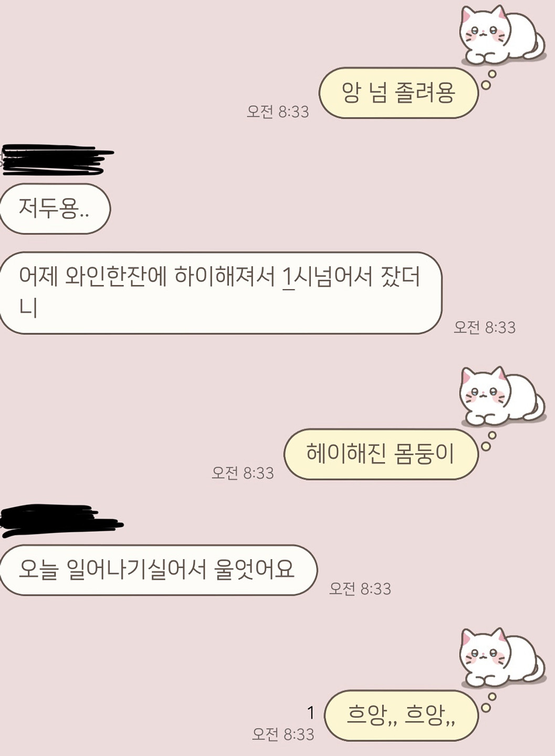Tap the redacted sender name above '저두용..'

tap(57, 160)
